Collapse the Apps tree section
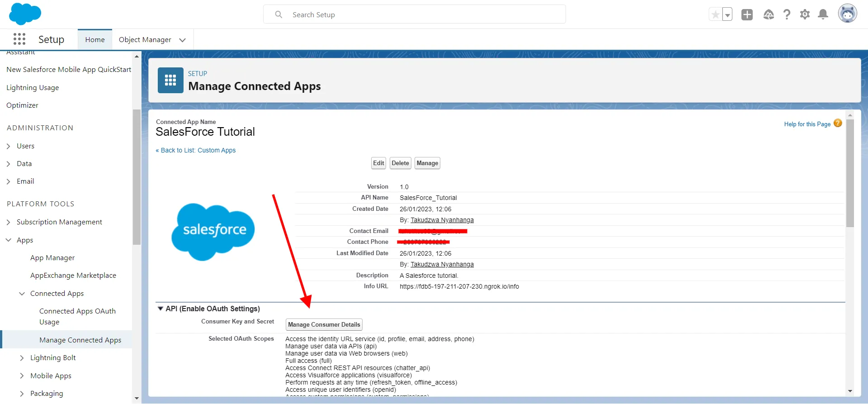 (x=9, y=240)
